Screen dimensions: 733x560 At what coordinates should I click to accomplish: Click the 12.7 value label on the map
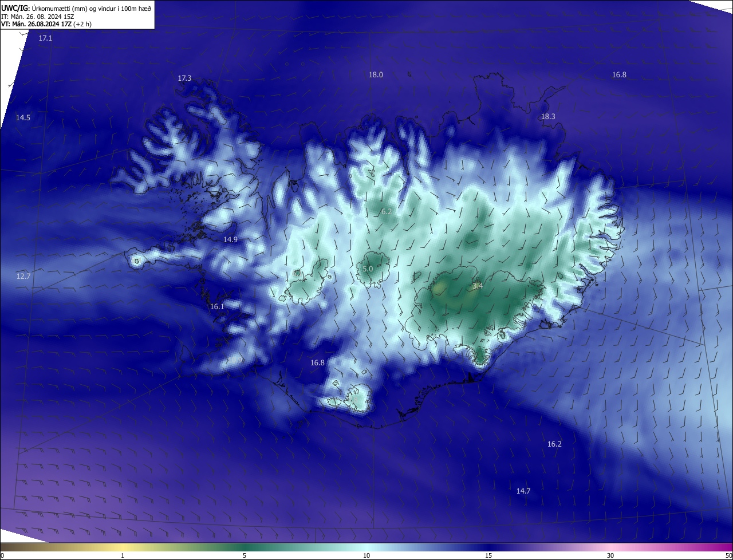tap(23, 277)
